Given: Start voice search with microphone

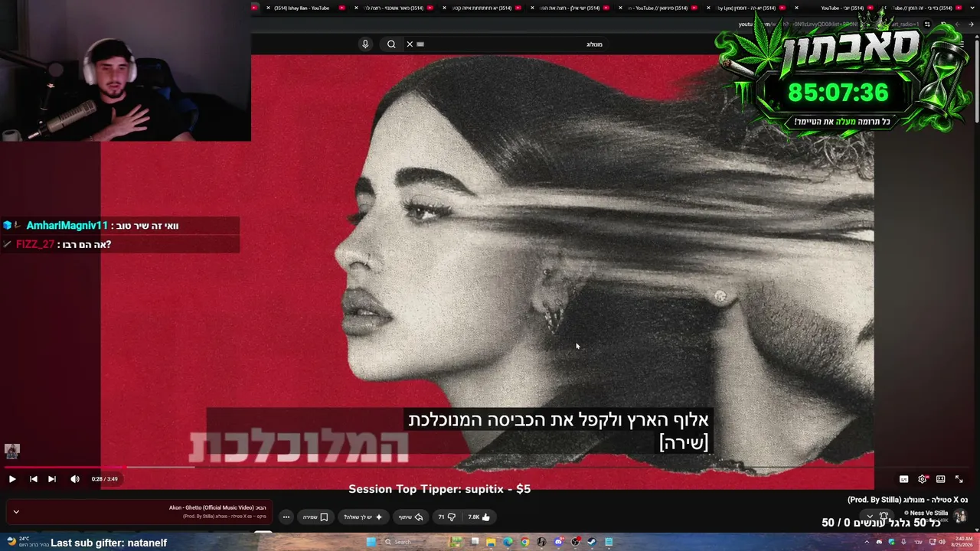Looking at the screenshot, I should tap(365, 44).
